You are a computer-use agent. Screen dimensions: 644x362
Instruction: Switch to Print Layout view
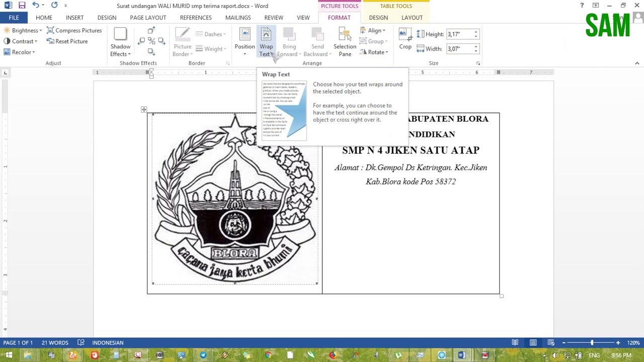click(533, 343)
